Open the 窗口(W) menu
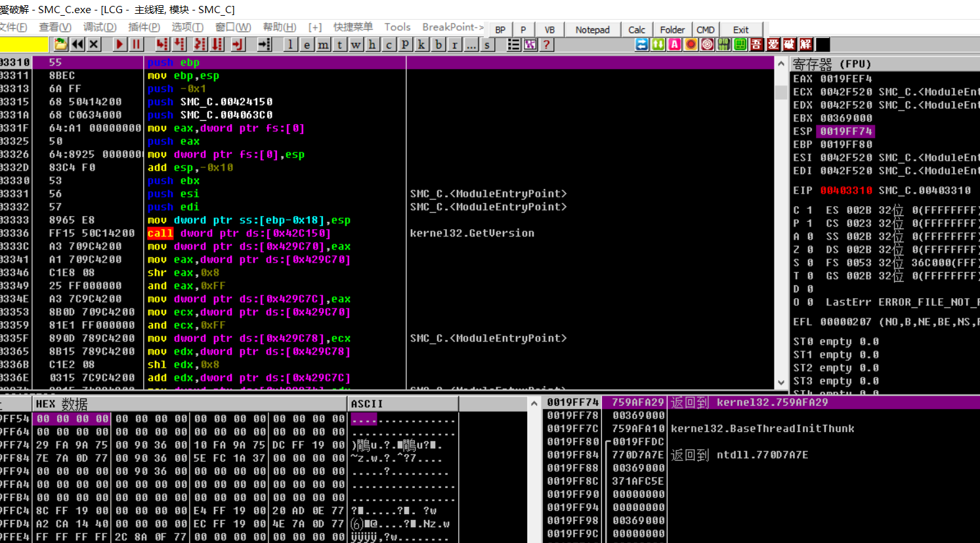 click(233, 27)
